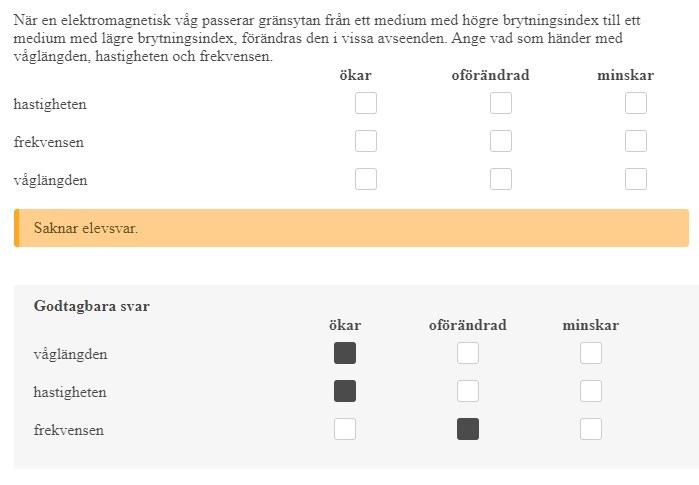Click the orange 'Saknar elevsvar.' banner
The image size is (699, 485).
pyautogui.click(x=351, y=228)
